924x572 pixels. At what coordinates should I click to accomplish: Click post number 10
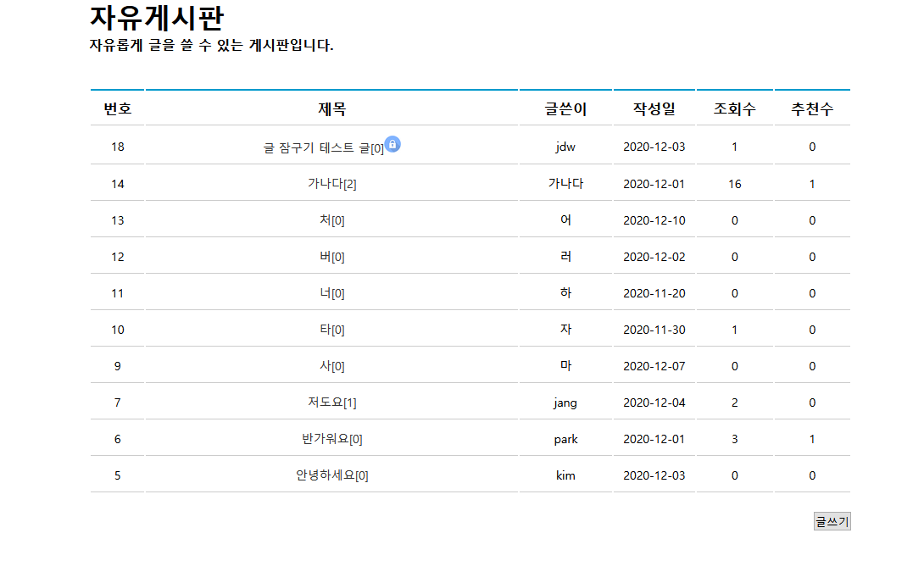[117, 330]
